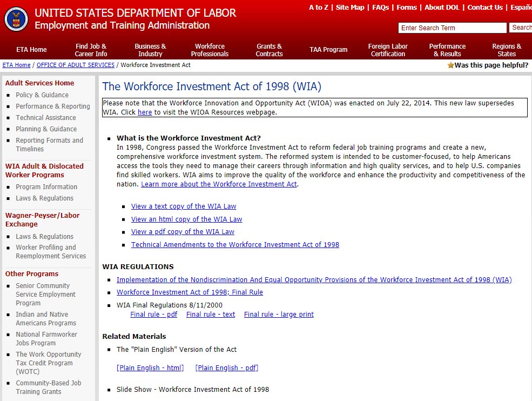Viewport: 532px width, 401px height.
Task: Open the Forms link in header
Action: coord(407,8)
